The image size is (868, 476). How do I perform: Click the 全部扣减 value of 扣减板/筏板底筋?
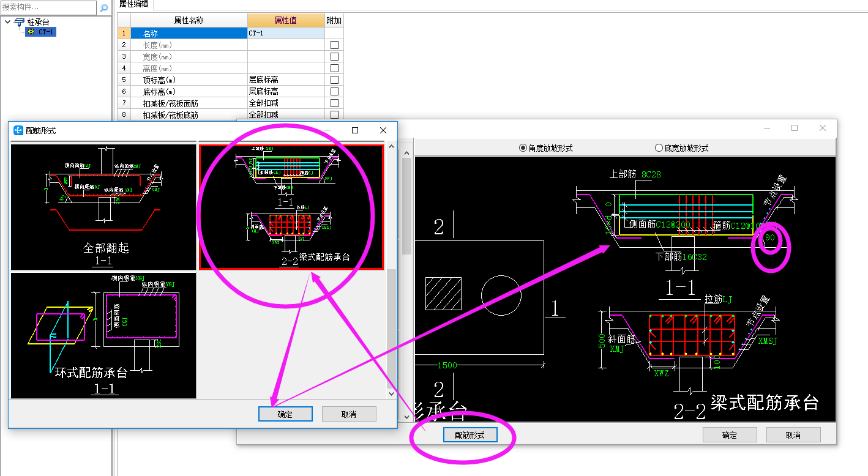pyautogui.click(x=286, y=114)
